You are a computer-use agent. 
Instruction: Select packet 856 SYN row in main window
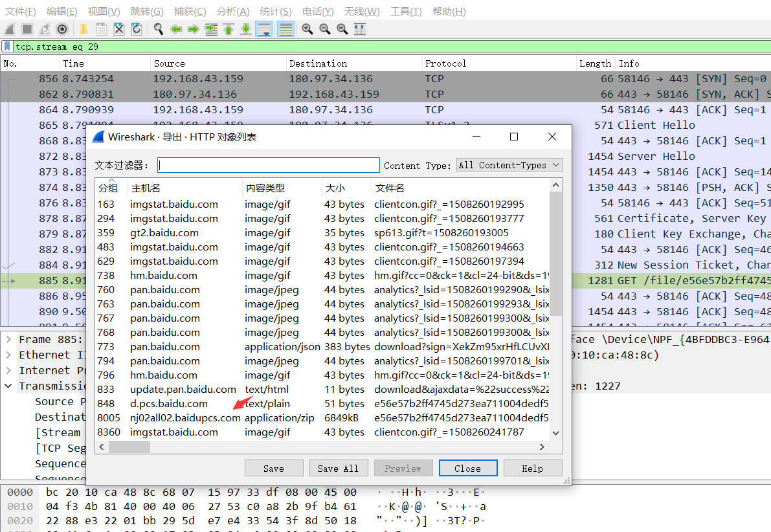[386, 79]
